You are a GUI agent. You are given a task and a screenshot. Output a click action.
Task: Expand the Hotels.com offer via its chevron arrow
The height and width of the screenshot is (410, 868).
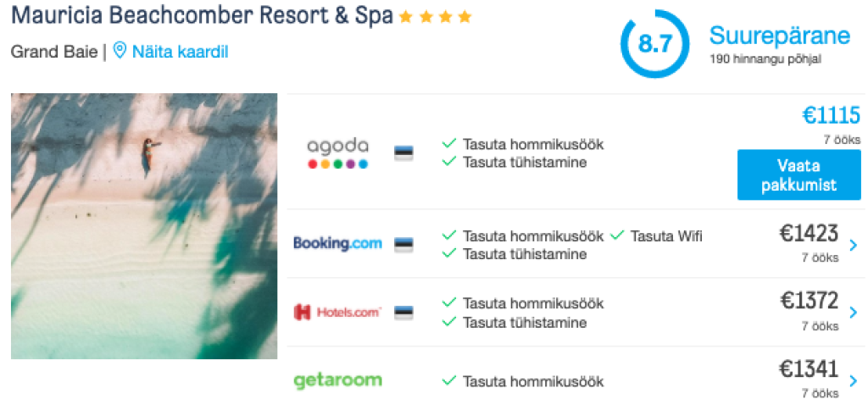point(853,313)
